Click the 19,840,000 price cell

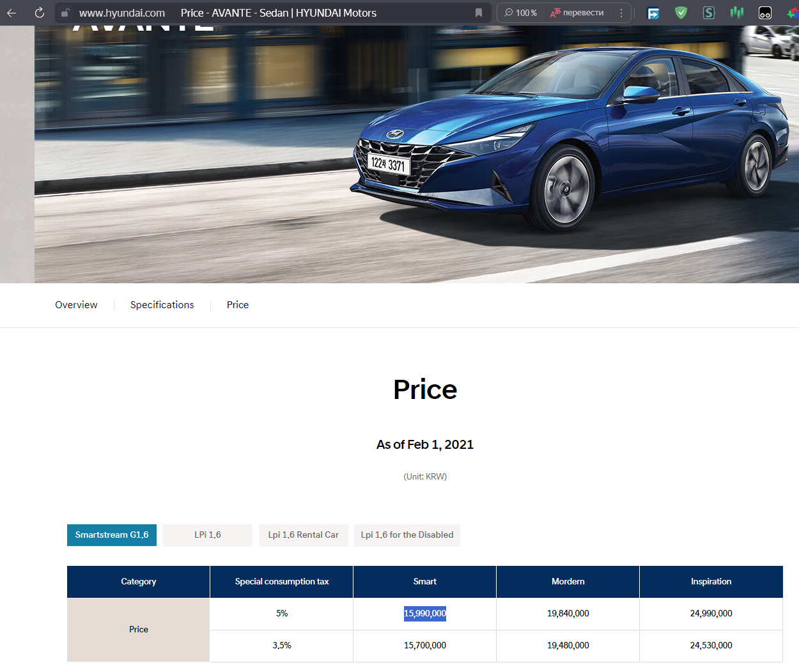[x=568, y=614]
